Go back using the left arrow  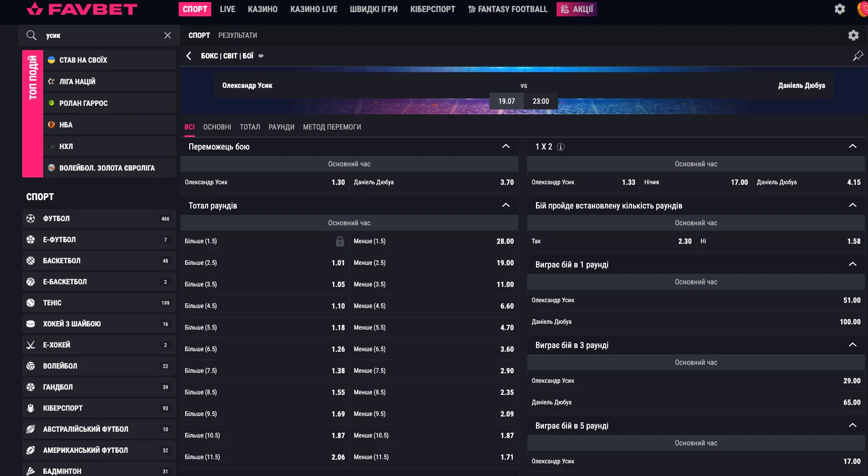click(x=189, y=56)
